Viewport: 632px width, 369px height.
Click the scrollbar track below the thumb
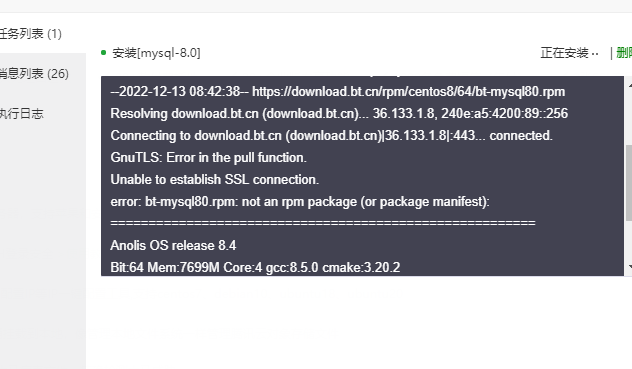[x=629, y=241]
